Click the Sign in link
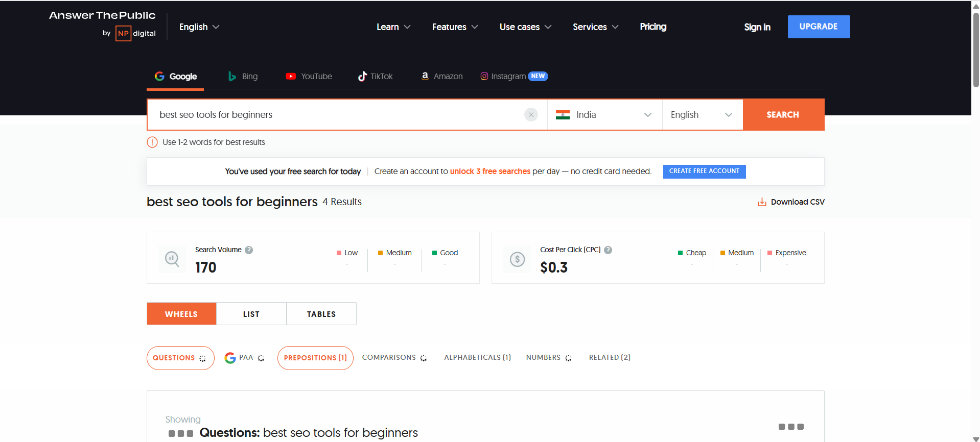Viewport: 980px width, 442px height. click(757, 27)
